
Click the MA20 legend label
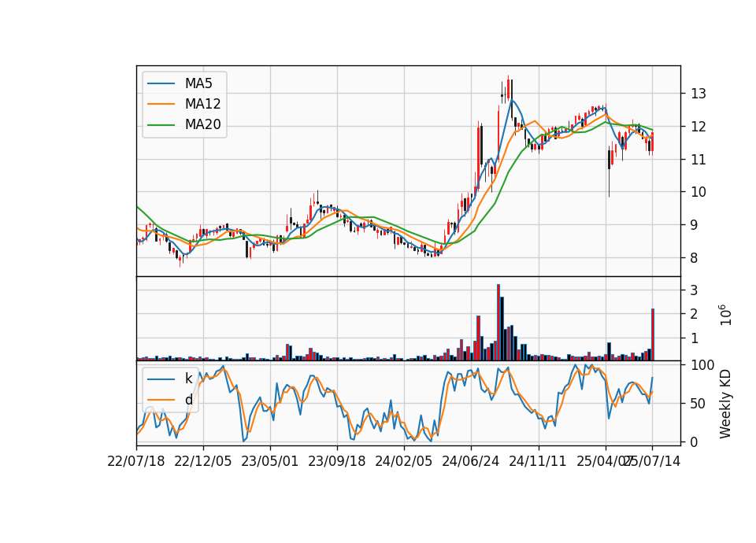tap(202, 125)
